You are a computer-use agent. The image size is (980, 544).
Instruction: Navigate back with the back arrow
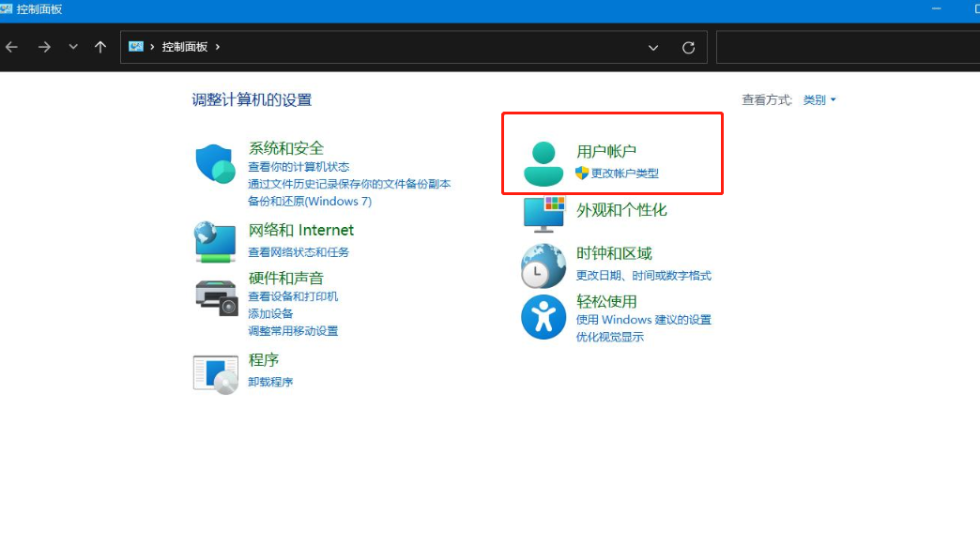(x=12, y=47)
